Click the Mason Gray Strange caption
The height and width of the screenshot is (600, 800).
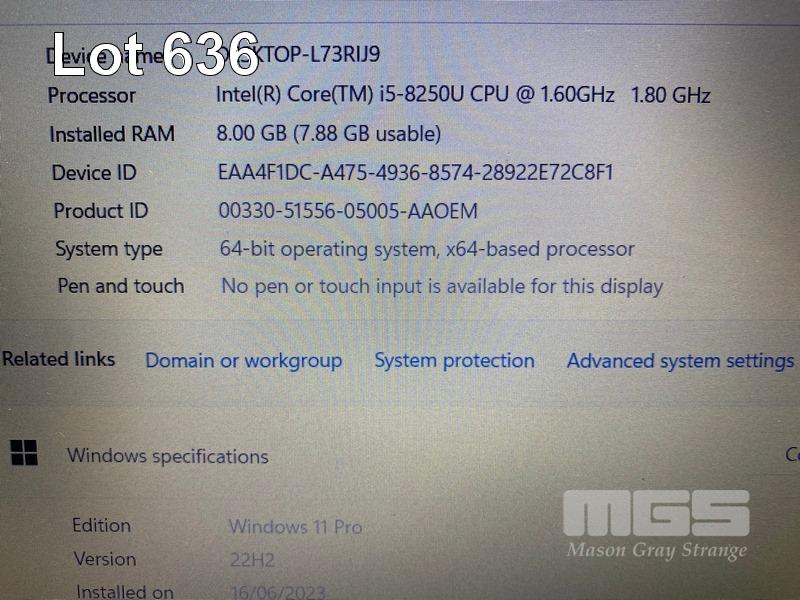657,551
